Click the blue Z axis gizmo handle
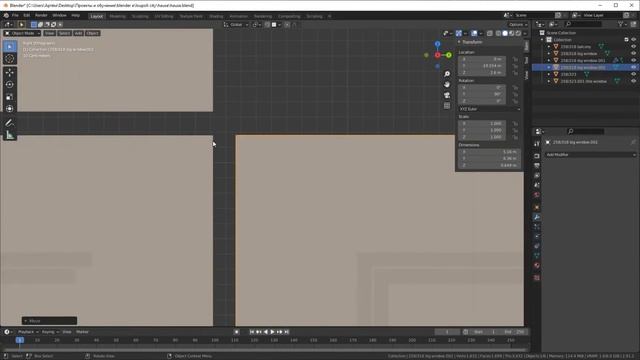 [x=438, y=44]
